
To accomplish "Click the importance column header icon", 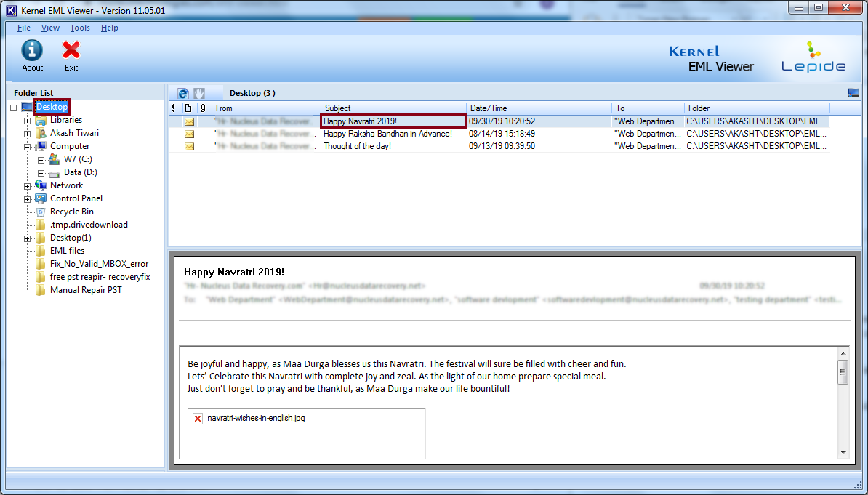I will (x=174, y=108).
